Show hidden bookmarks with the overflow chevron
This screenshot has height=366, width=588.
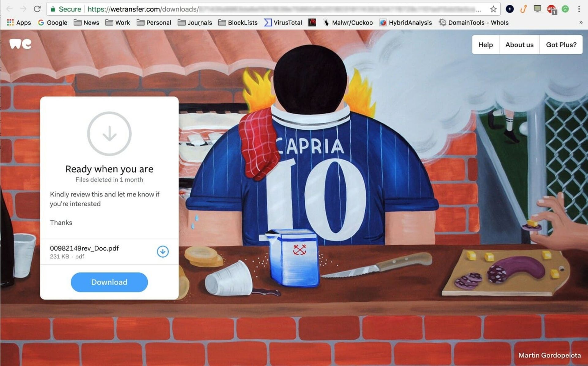pyautogui.click(x=581, y=22)
